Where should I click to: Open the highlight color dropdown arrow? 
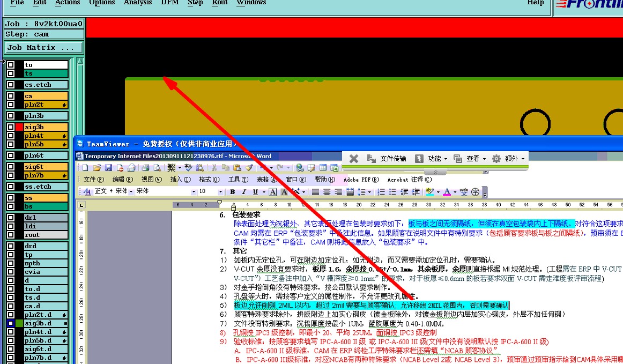[438, 192]
